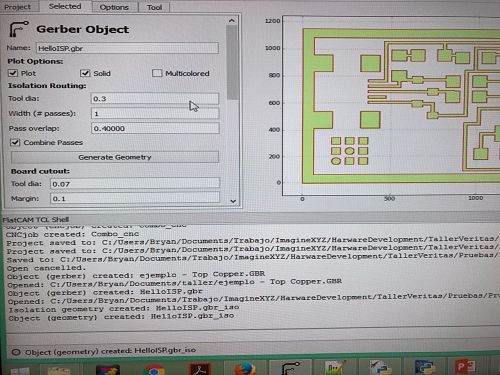The height and width of the screenshot is (375, 500).
Task: Click the Width (# passes) field
Action: click(155, 113)
